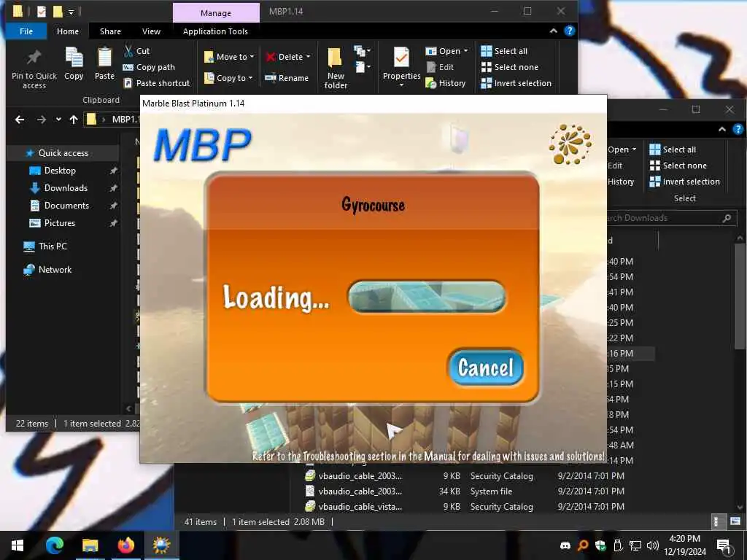
Task: Open Pictures in the navigation pane
Action: point(60,223)
